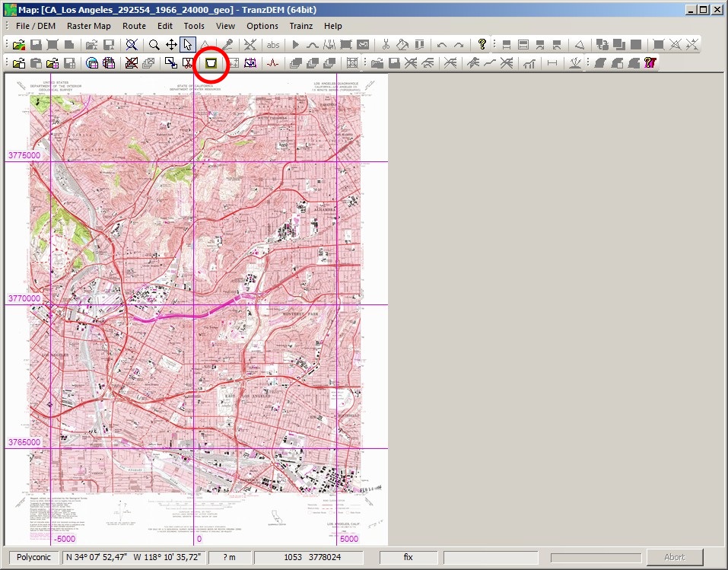
Task: Click the Polyconic projection status field
Action: point(33,557)
